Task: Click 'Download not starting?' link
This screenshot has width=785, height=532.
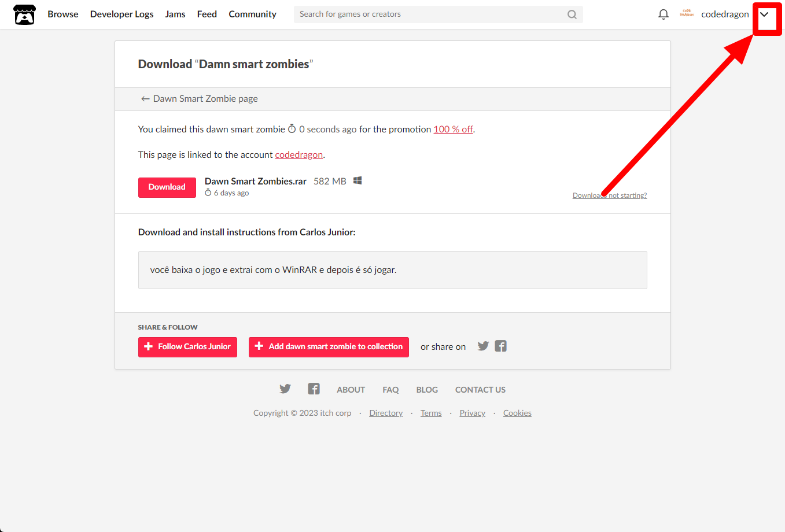Action: click(610, 195)
